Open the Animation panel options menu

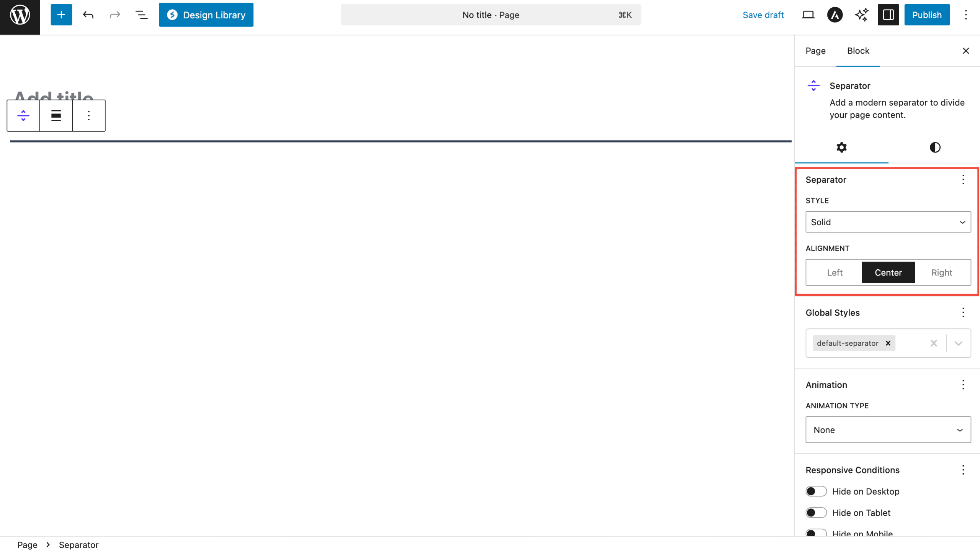pyautogui.click(x=963, y=385)
